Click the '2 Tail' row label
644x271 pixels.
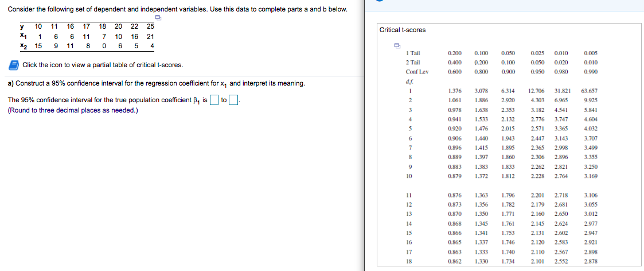(412, 63)
